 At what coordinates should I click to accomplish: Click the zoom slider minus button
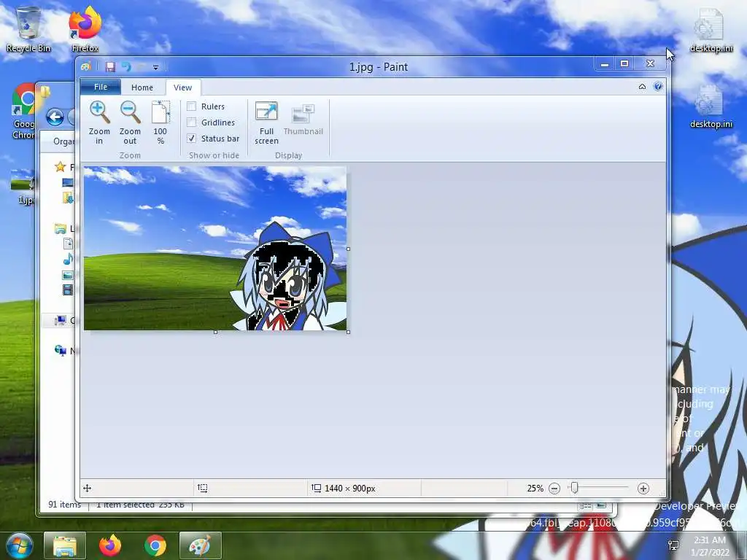[554, 488]
